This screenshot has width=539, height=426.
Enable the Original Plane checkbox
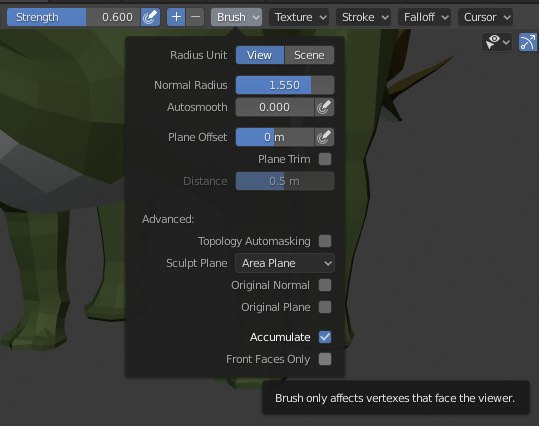325,307
